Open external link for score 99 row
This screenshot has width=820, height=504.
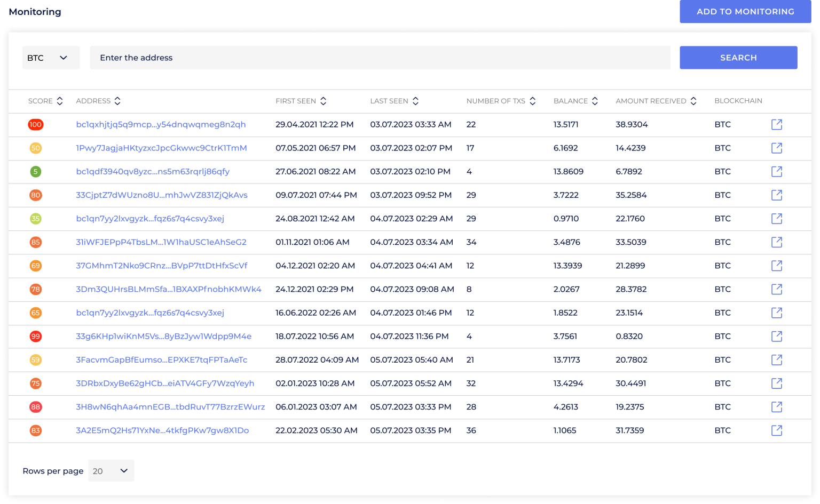pos(777,336)
